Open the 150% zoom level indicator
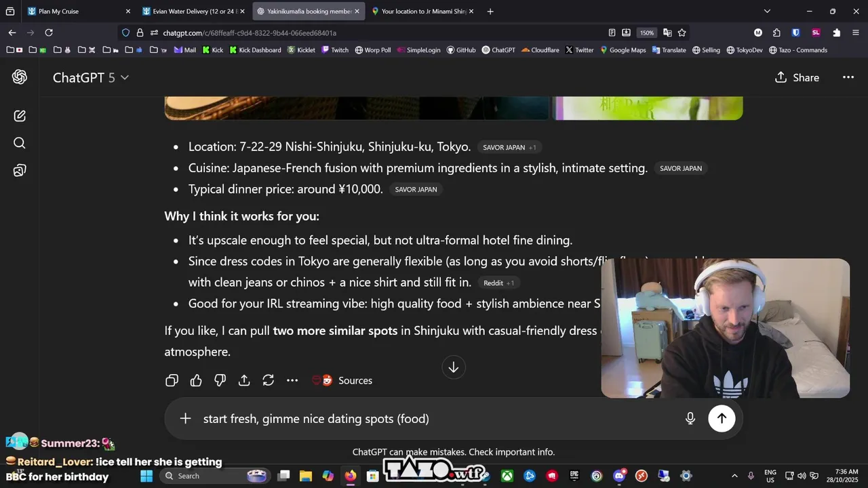This screenshot has height=488, width=868. [647, 33]
